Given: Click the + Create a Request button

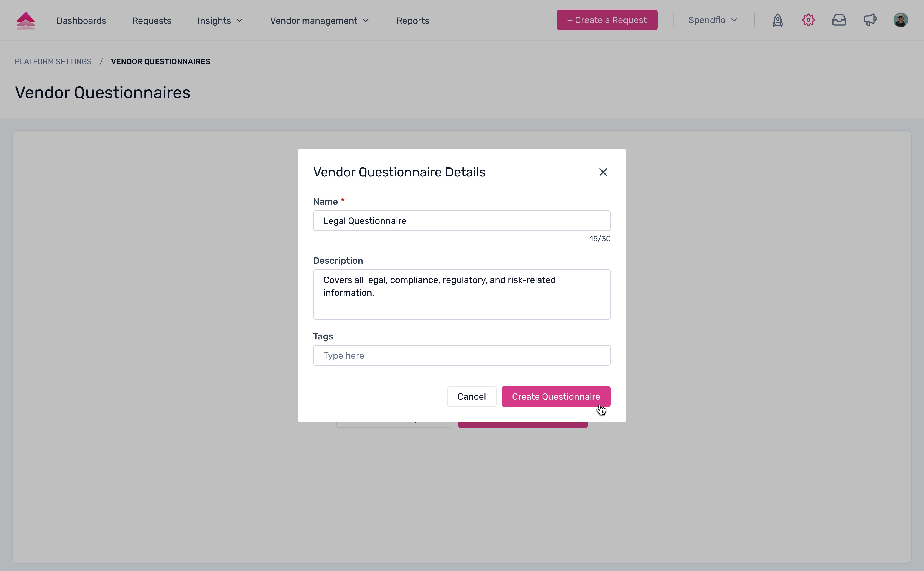Looking at the screenshot, I should [607, 20].
